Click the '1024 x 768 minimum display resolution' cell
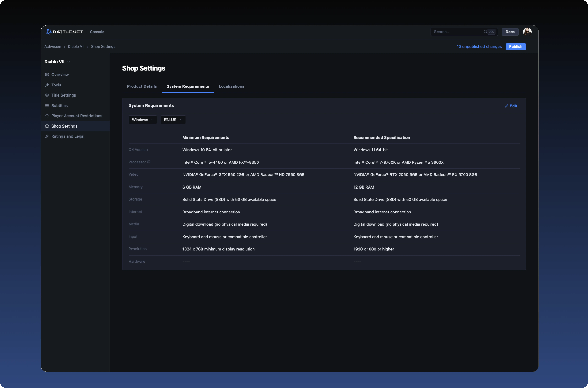This screenshot has width=588, height=388. tap(219, 249)
